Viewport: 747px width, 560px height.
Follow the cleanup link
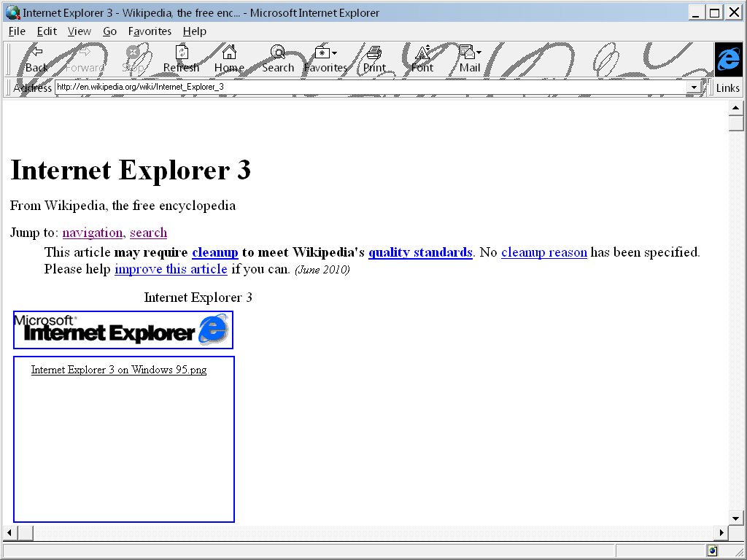pyautogui.click(x=214, y=252)
